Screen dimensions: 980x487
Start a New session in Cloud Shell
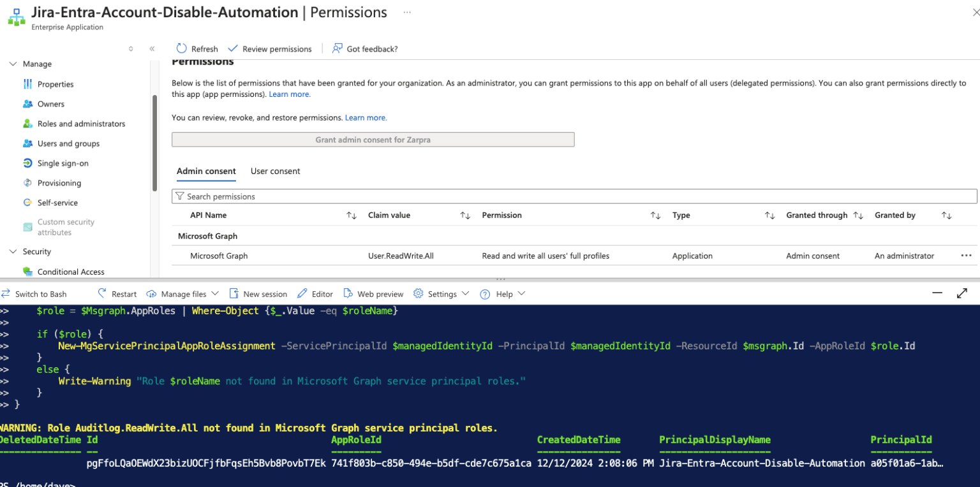(x=258, y=293)
